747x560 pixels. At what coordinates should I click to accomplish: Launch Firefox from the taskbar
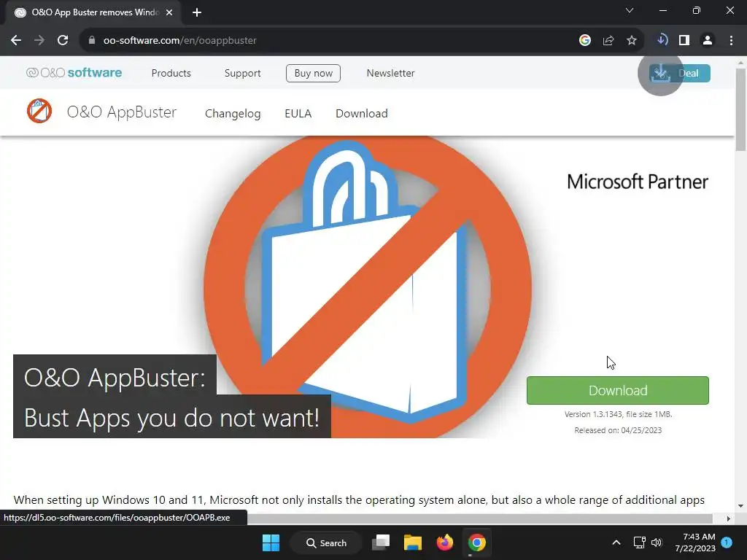[x=444, y=542]
